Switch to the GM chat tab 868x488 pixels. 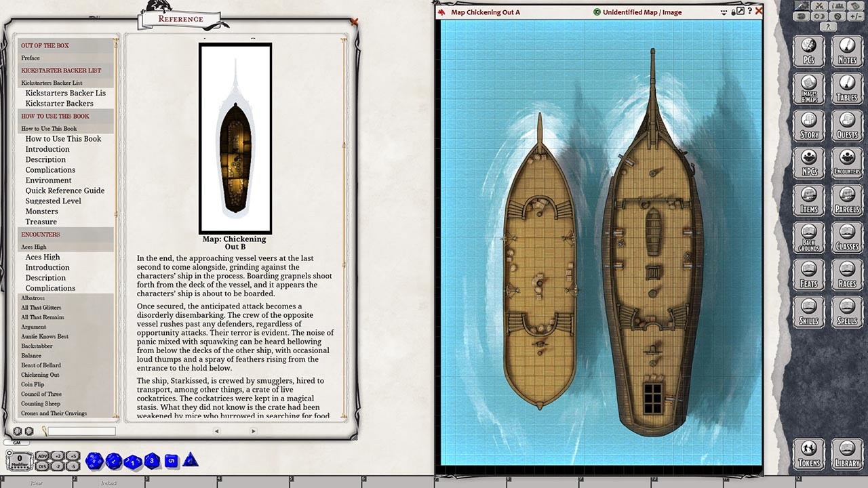(x=17, y=443)
